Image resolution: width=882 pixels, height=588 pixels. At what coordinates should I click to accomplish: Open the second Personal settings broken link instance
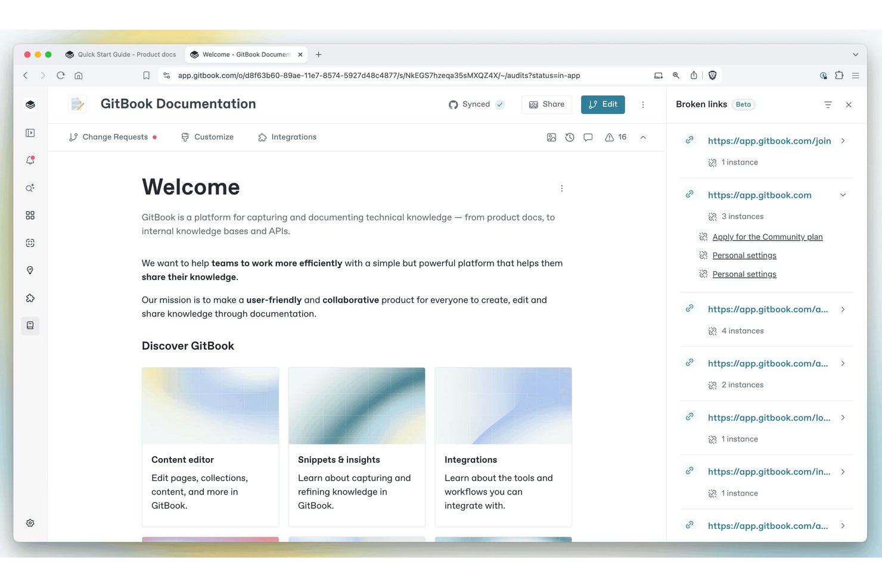pyautogui.click(x=744, y=274)
